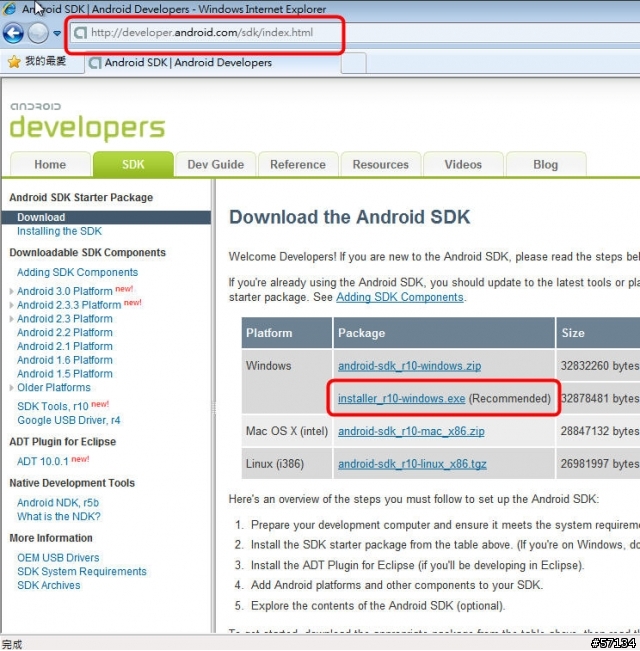Download installer_r10-windows.exe
Screen dimensions: 640x651
coord(401,399)
